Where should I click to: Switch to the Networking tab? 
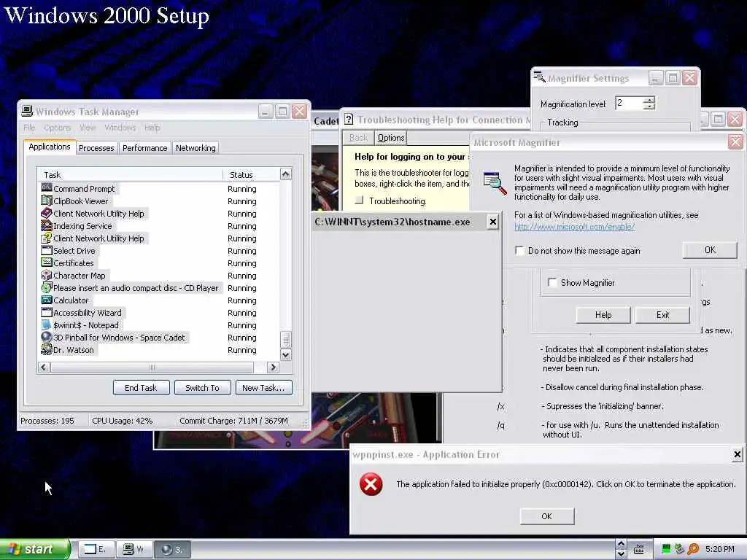[196, 148]
